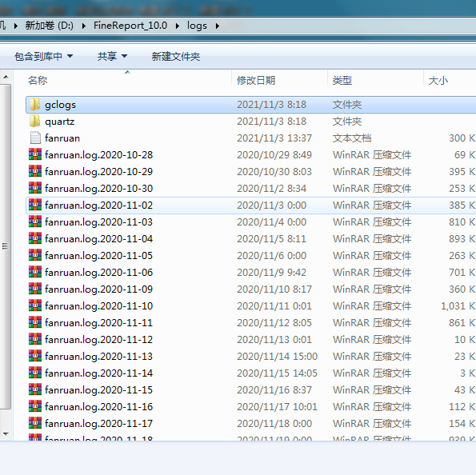Select the gclogs folder name
Image resolution: width=476 pixels, height=475 pixels.
60,105
